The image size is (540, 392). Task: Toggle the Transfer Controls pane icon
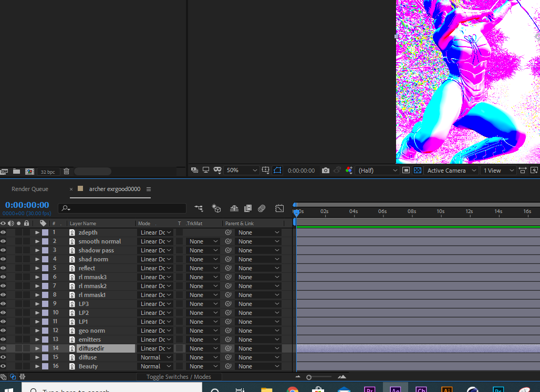coord(13,377)
